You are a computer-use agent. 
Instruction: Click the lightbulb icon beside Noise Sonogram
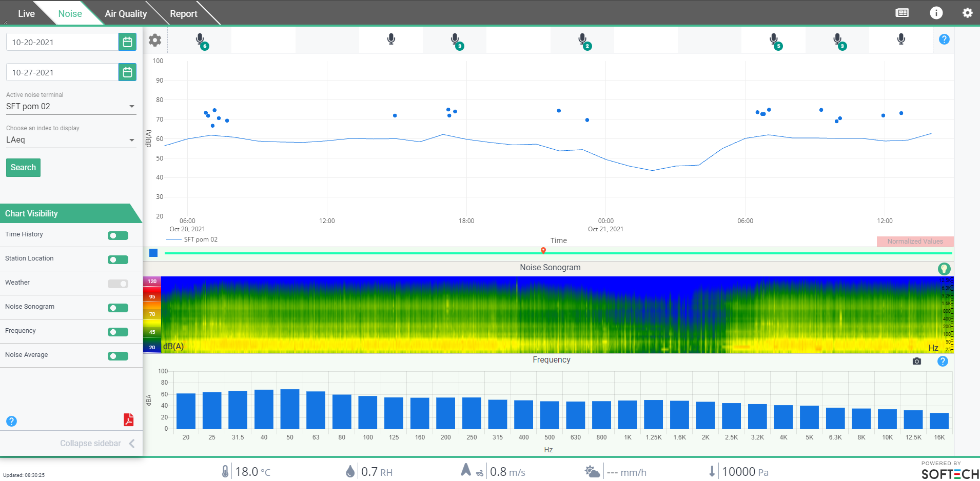(x=944, y=269)
